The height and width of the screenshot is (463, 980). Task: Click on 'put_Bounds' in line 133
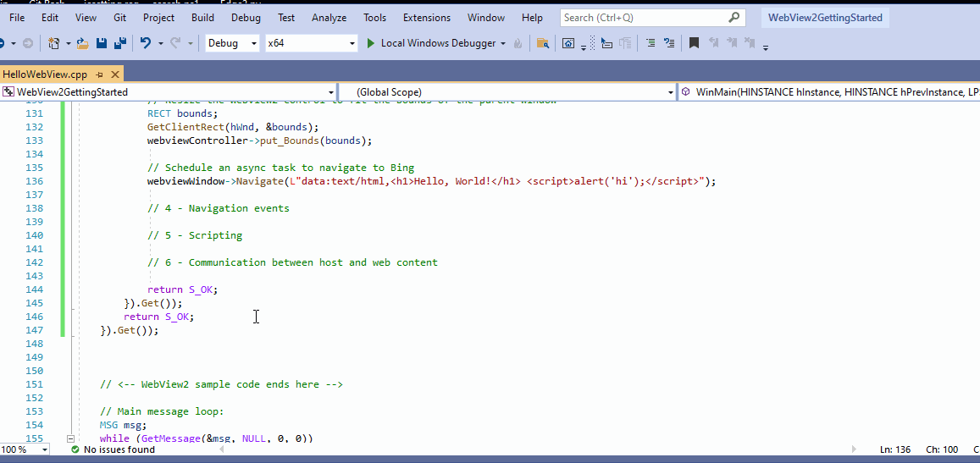[x=290, y=141]
